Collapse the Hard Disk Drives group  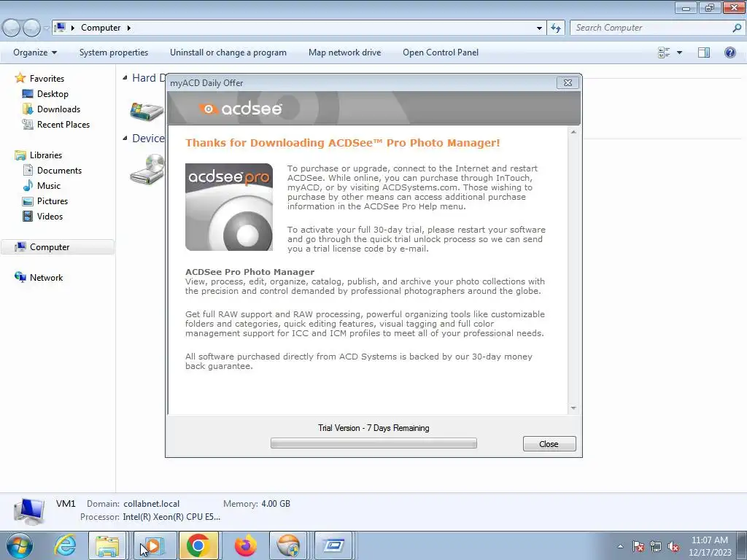pos(125,77)
